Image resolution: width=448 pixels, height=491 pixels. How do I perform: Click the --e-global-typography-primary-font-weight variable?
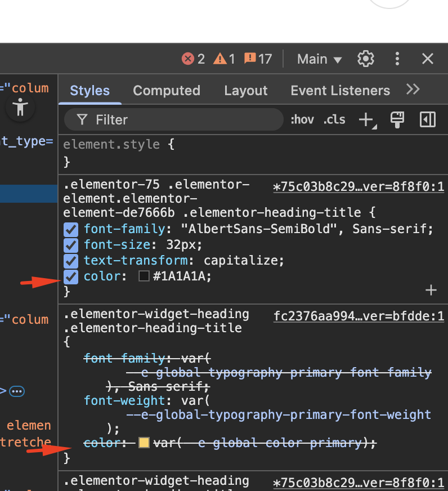(279, 414)
